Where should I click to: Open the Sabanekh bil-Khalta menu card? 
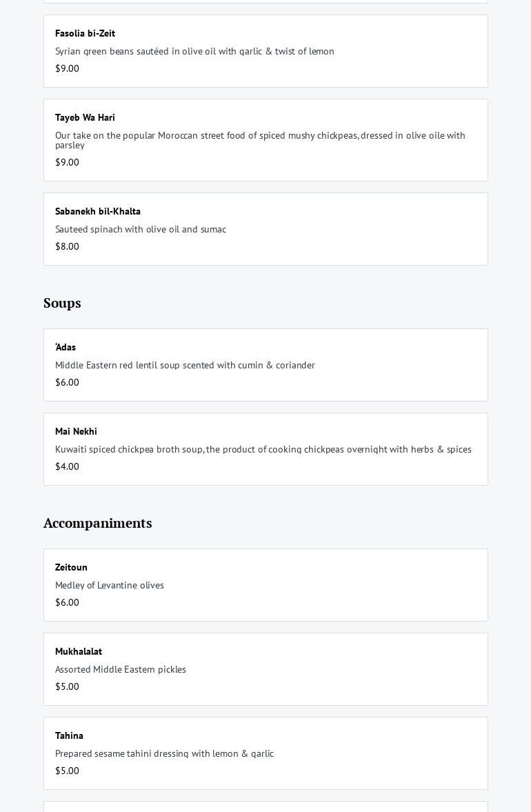tap(265, 229)
